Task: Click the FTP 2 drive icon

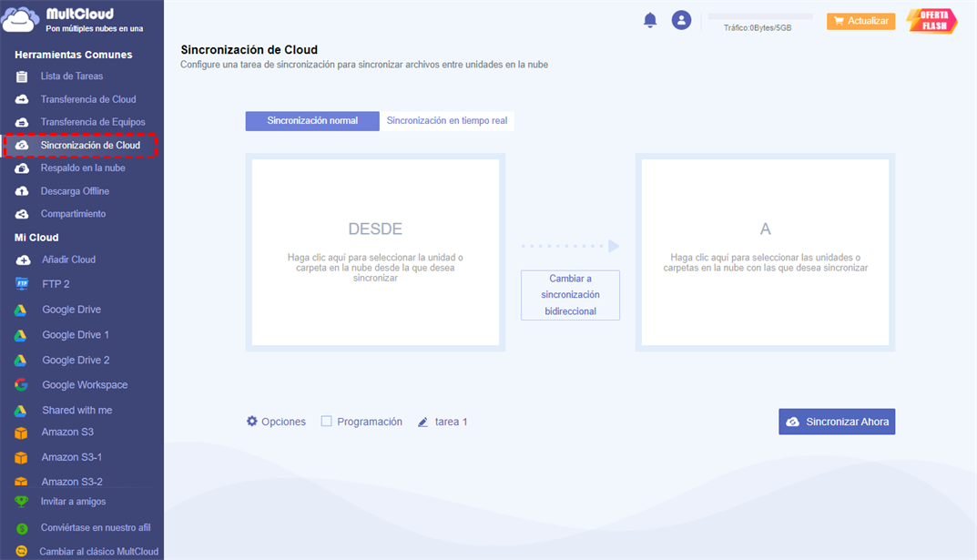Action: click(x=22, y=284)
